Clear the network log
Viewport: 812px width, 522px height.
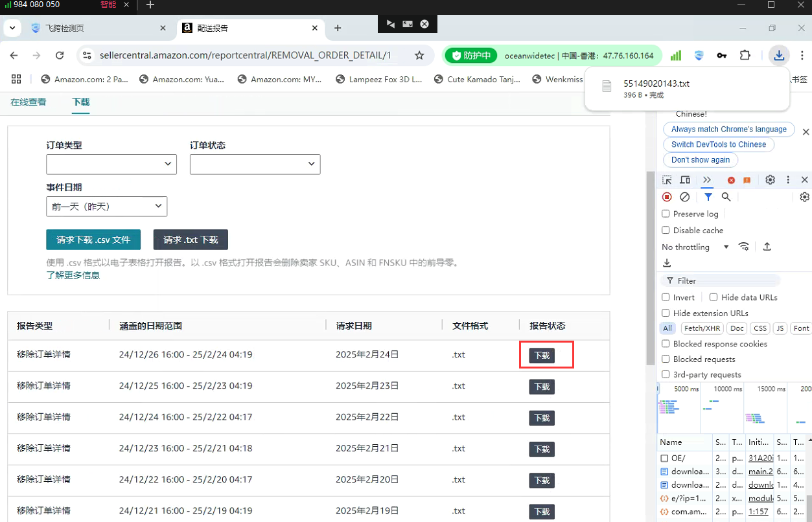(x=684, y=197)
